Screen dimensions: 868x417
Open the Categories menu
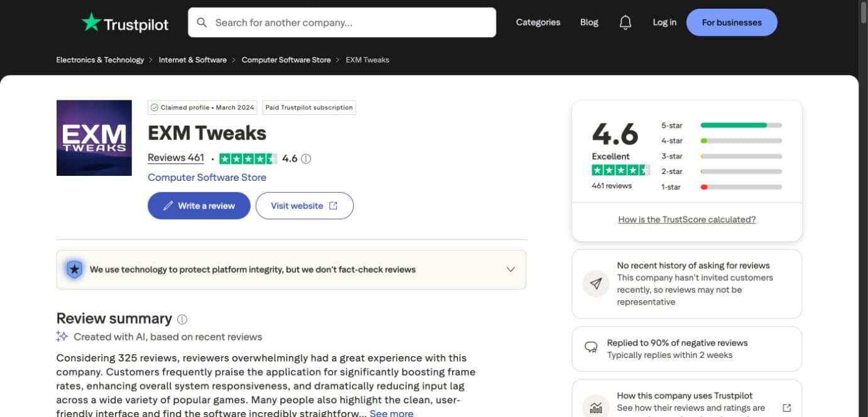tap(538, 23)
